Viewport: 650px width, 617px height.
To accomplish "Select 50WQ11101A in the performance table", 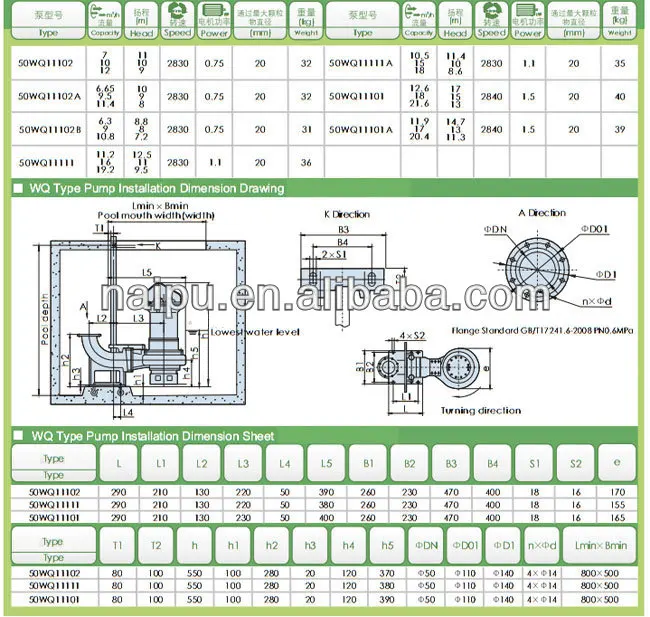I will point(361,129).
